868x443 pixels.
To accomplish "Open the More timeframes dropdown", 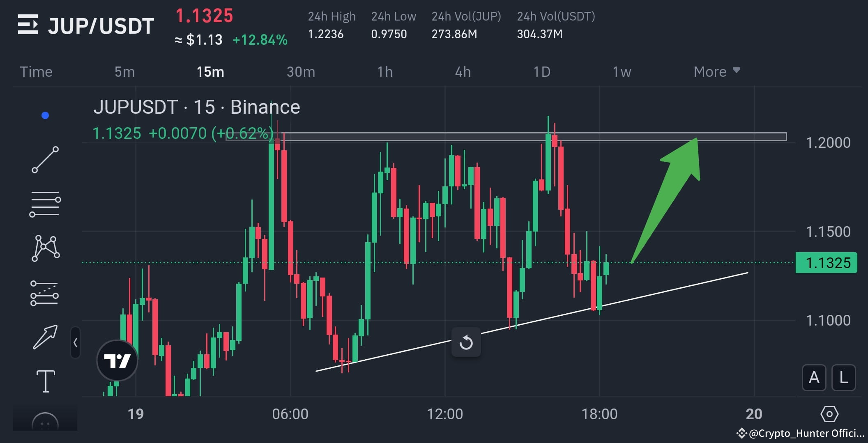I will (x=717, y=71).
